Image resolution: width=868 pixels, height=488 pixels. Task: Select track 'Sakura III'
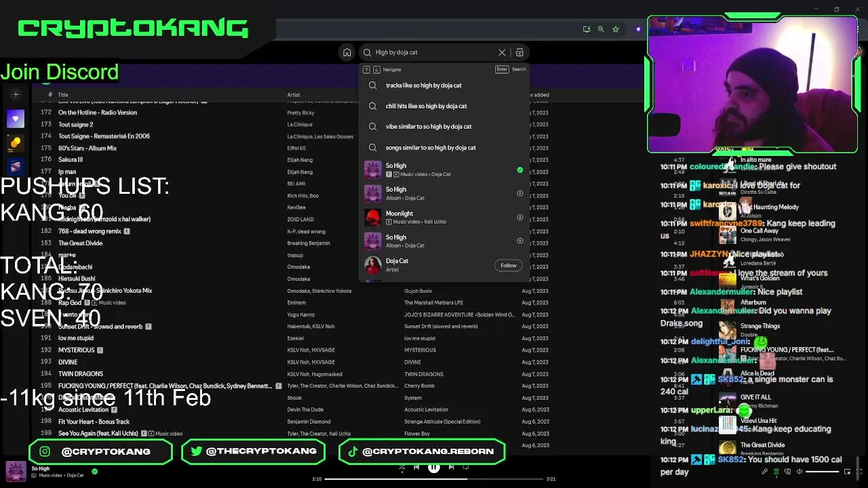71,160
